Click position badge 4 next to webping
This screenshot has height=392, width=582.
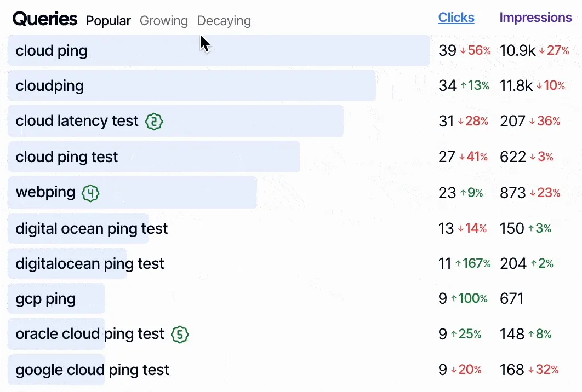click(x=90, y=193)
